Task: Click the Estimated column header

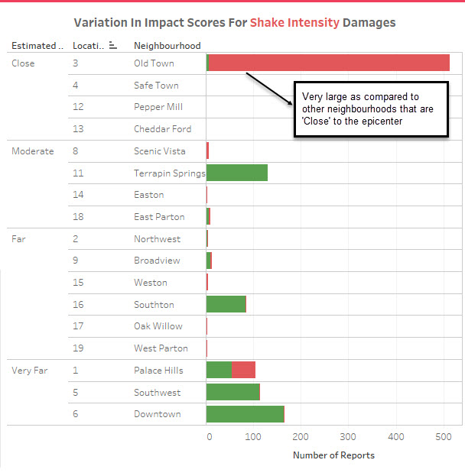Action: [37, 46]
